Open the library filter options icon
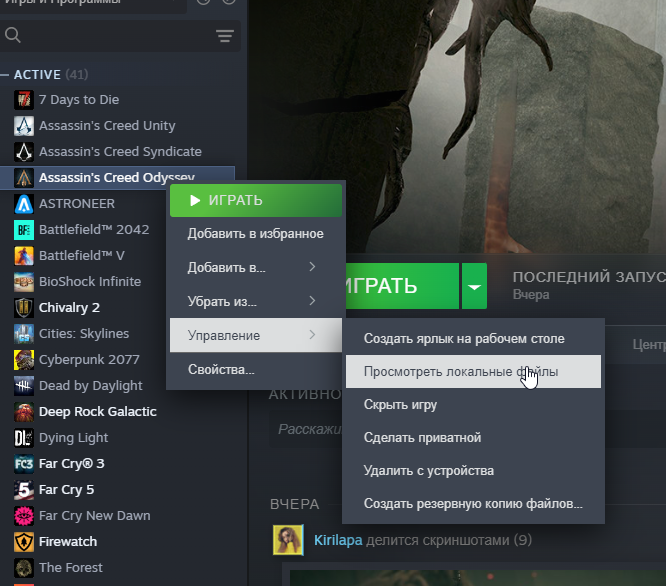Image resolution: width=666 pixels, height=586 pixels. (225, 36)
